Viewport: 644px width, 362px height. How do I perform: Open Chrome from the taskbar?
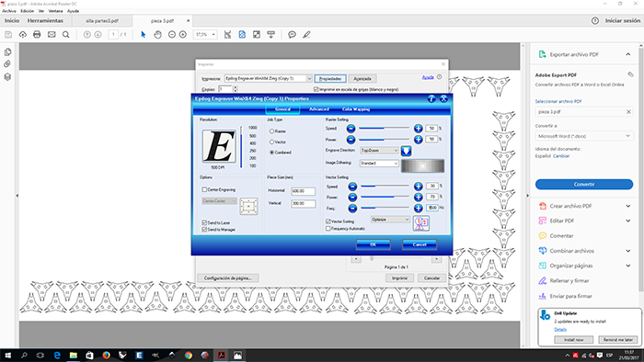189,355
